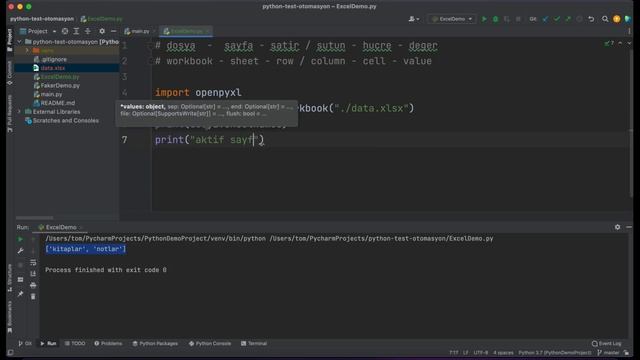Push commits with the green arrow icon

point(568,19)
